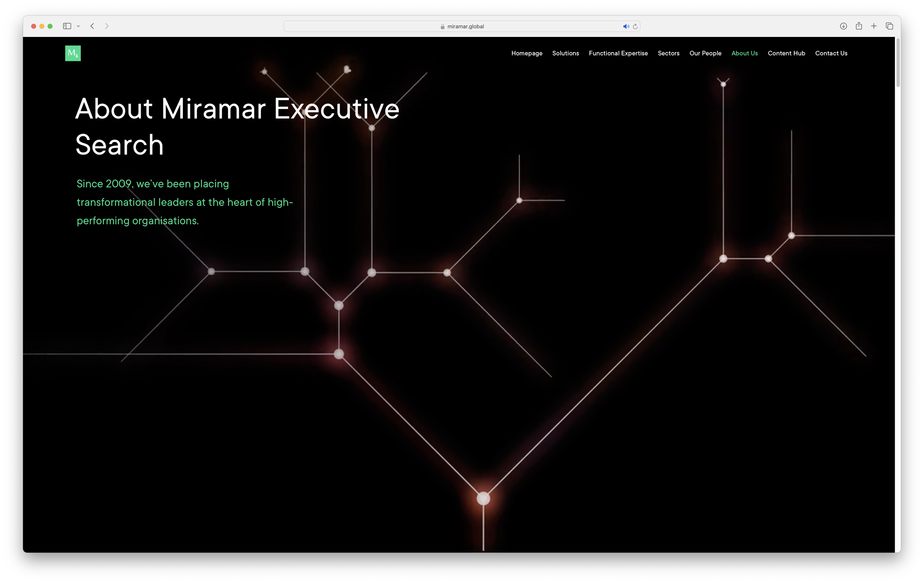Image resolution: width=924 pixels, height=583 pixels.
Task: Visit the Content Hub link
Action: pyautogui.click(x=786, y=53)
